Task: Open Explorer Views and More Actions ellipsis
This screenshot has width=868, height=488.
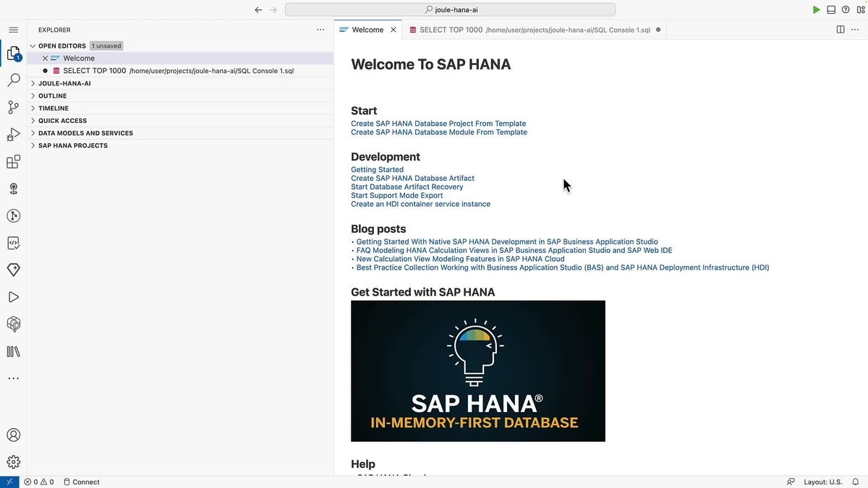Action: [x=320, y=30]
